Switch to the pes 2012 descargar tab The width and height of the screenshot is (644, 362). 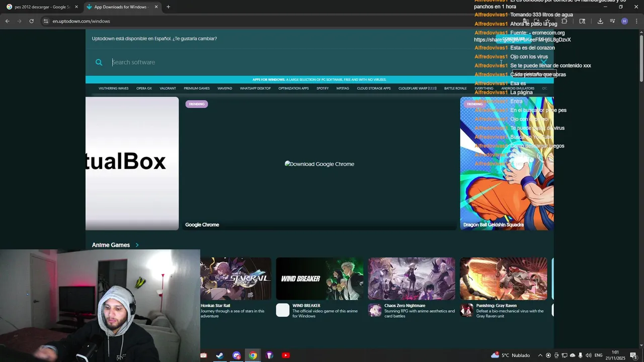(42, 7)
